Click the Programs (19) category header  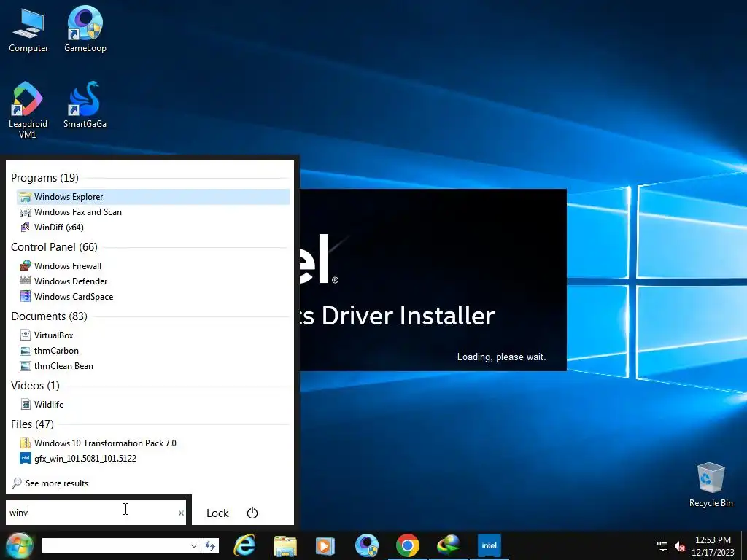tap(44, 178)
